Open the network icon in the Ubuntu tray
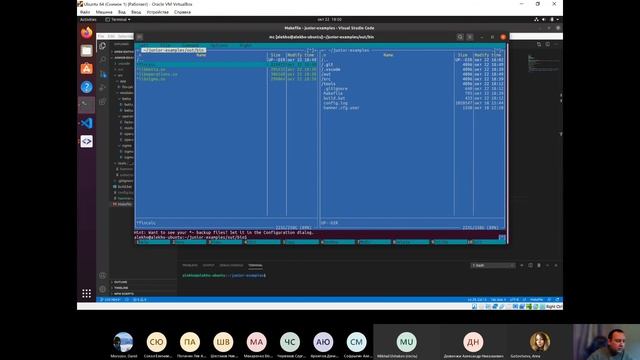The height and width of the screenshot is (360, 640). tap(536, 19)
